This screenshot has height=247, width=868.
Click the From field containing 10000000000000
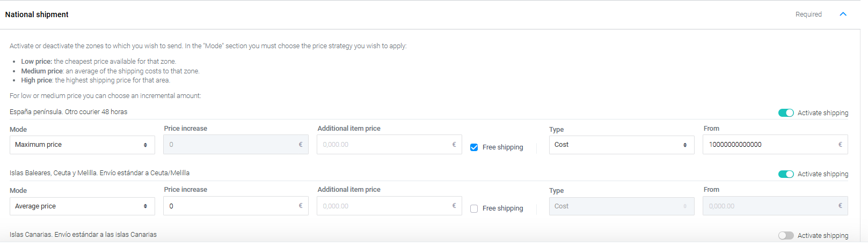click(x=770, y=145)
